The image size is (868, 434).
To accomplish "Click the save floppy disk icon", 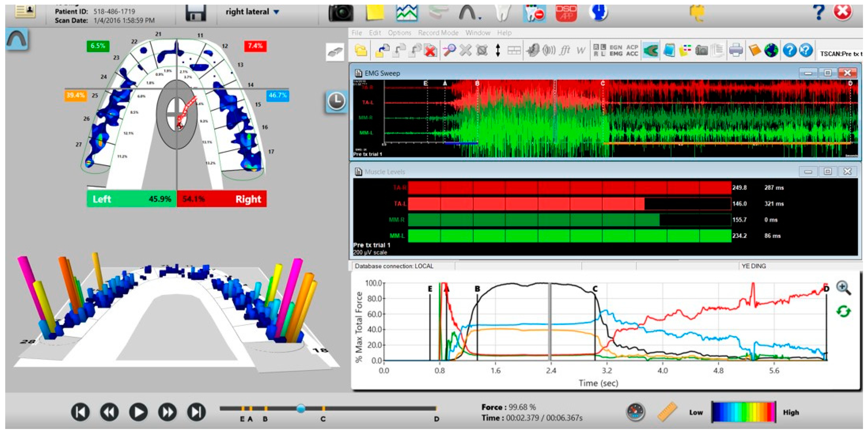I will pyautogui.click(x=196, y=13).
